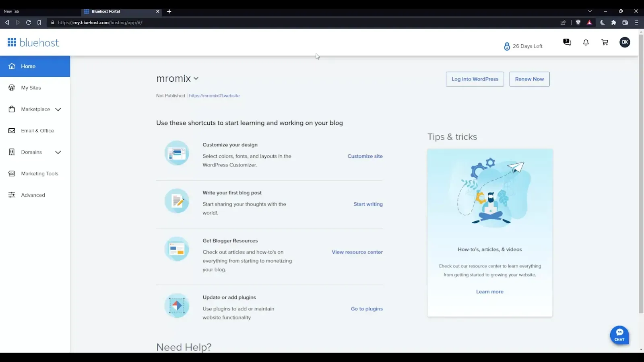
Task: Click the Customize site link
Action: 365,156
